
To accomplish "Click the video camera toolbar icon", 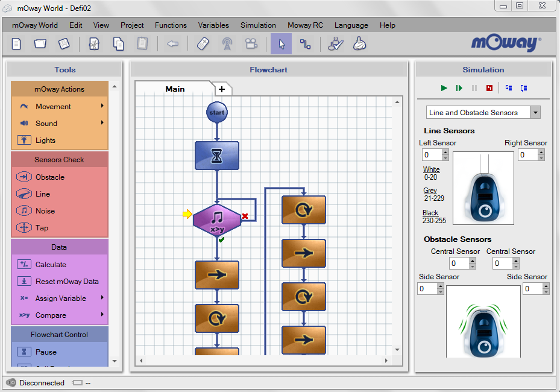I will [251, 44].
